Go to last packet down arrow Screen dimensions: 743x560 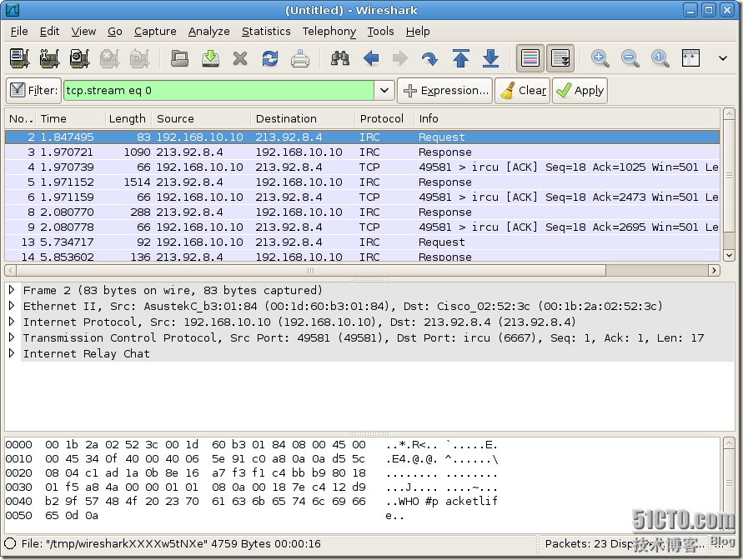click(x=490, y=58)
